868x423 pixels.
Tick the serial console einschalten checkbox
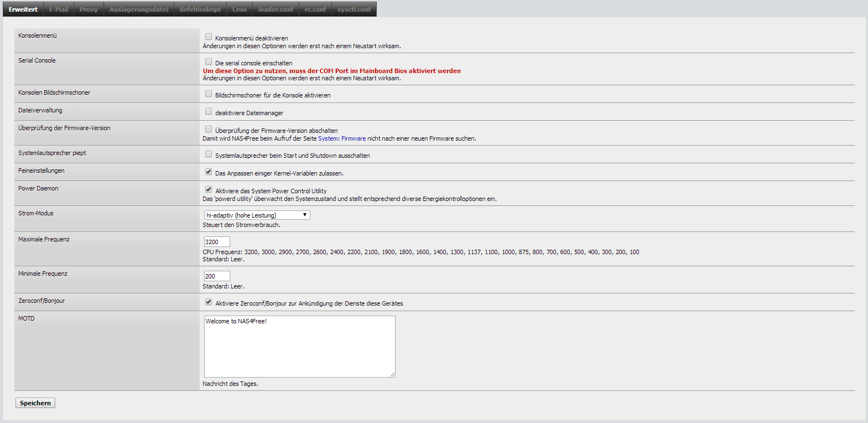pos(209,62)
